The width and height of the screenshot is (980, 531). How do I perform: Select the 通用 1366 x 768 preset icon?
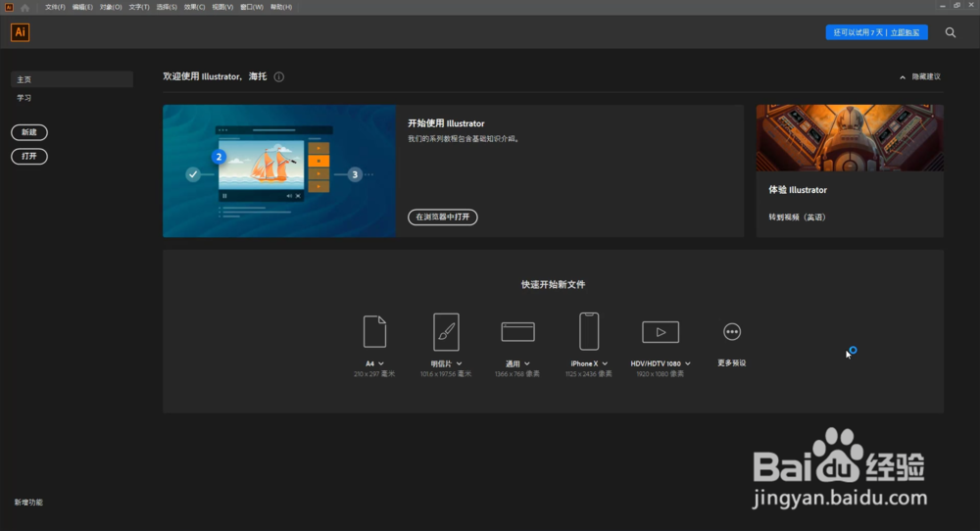pos(517,332)
